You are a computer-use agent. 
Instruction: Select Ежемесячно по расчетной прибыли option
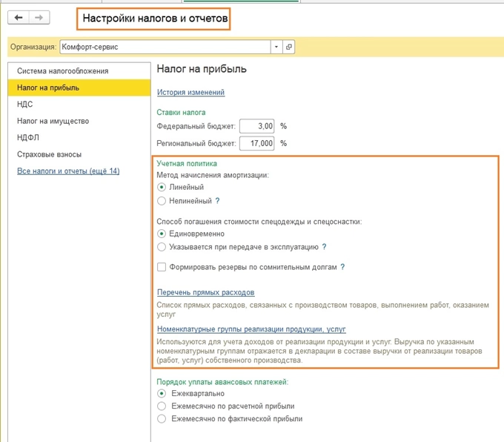(x=162, y=406)
